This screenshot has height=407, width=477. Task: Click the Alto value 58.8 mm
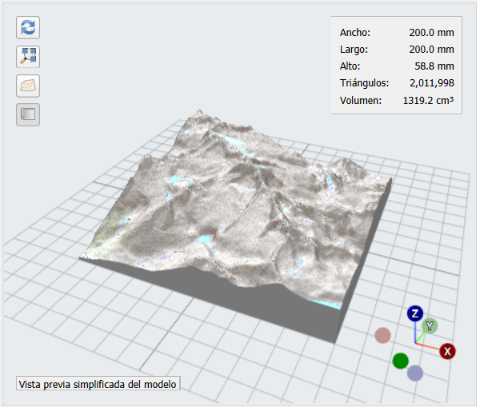434,66
